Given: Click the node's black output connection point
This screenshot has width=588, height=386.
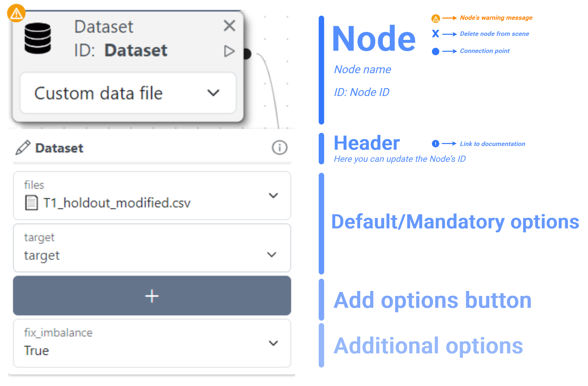Looking at the screenshot, I should pyautogui.click(x=247, y=54).
